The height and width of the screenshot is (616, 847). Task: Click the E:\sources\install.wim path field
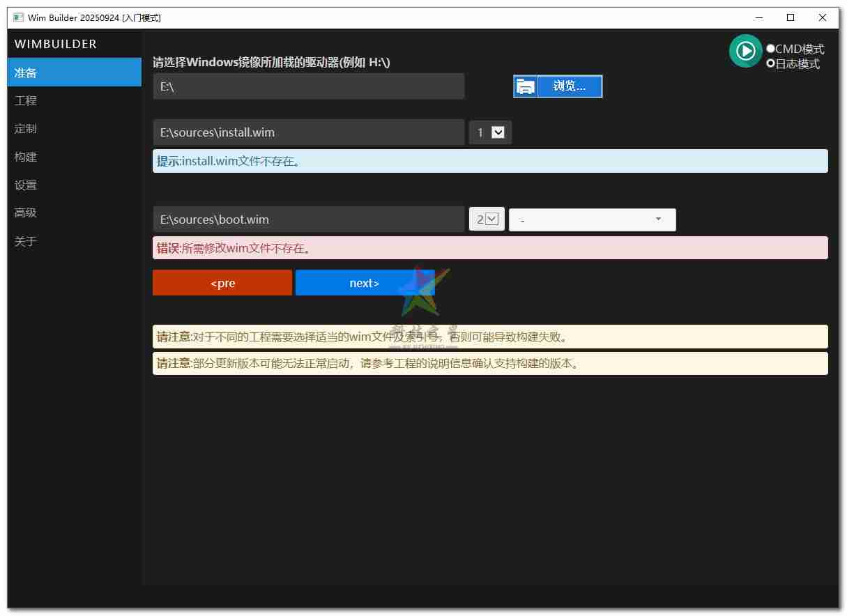click(x=308, y=132)
